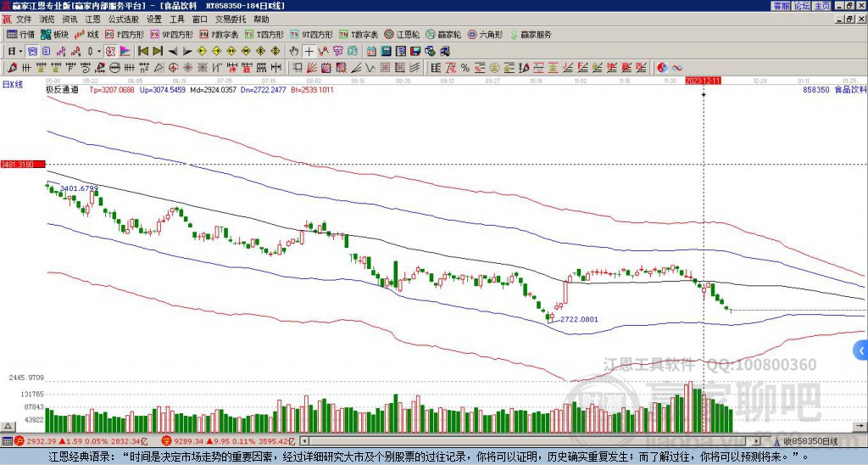Click the 赢家服务 button
Image resolution: width=868 pixels, height=465 pixels.
(x=531, y=35)
